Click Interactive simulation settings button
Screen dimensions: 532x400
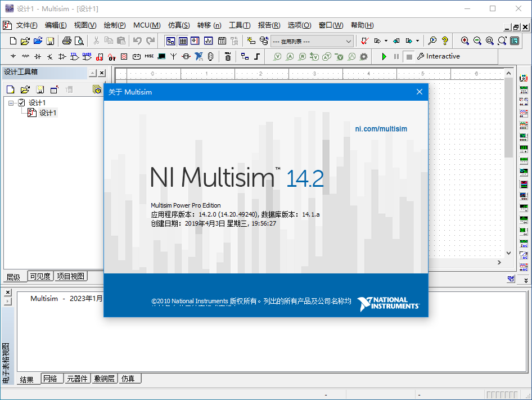coord(438,56)
